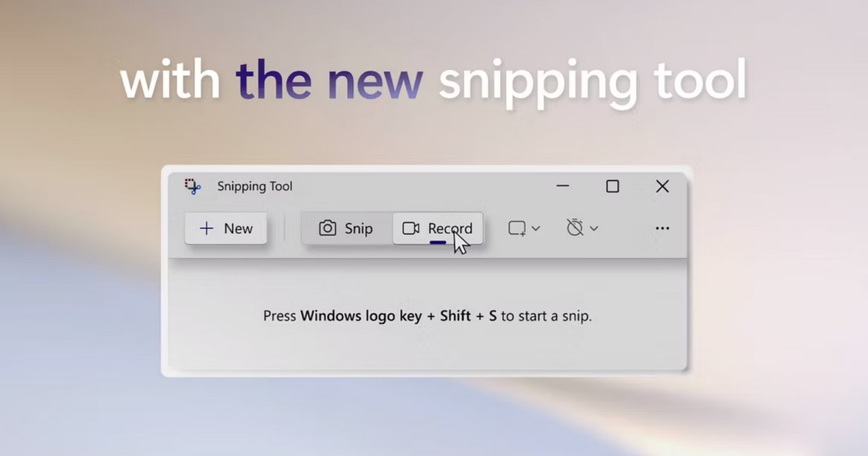
Task: Select the video camera Record icon
Action: (x=411, y=229)
